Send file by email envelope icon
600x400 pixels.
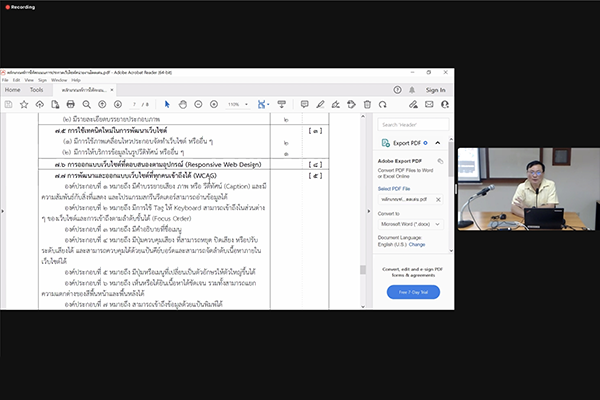coord(429,104)
